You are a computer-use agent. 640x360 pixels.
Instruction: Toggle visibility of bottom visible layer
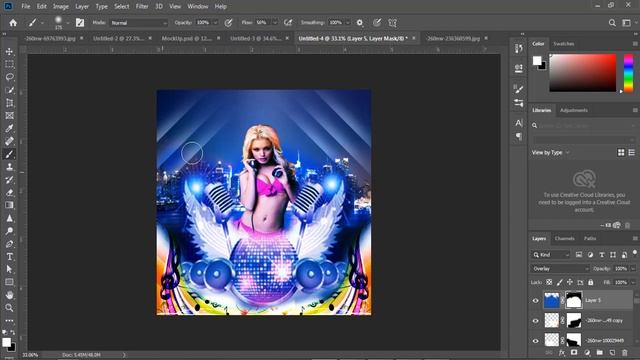(536, 341)
